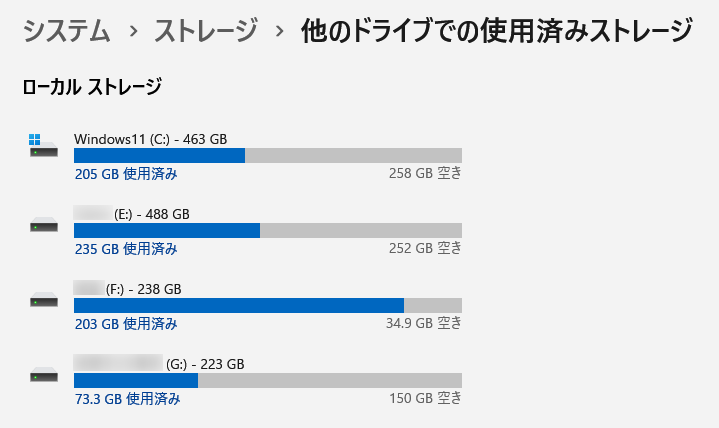Open ストレージ breadcrumb link

tap(207, 32)
